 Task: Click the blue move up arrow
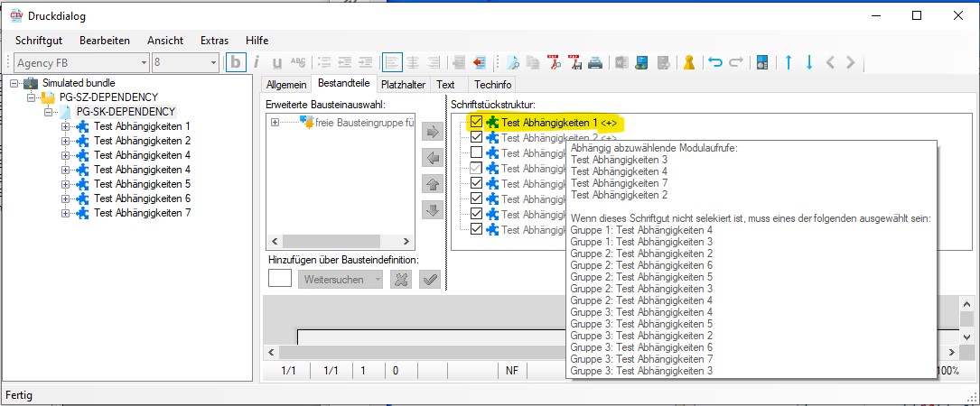(x=789, y=62)
